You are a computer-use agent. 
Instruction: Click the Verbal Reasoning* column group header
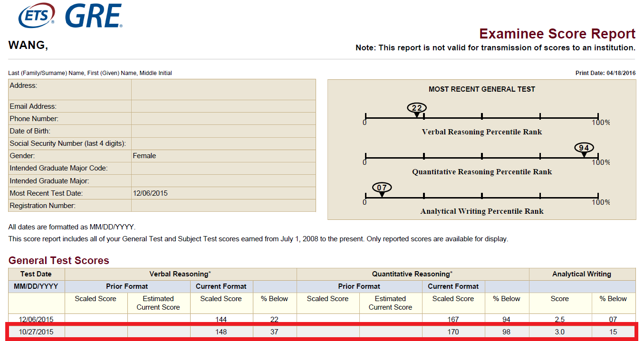pyautogui.click(x=180, y=274)
